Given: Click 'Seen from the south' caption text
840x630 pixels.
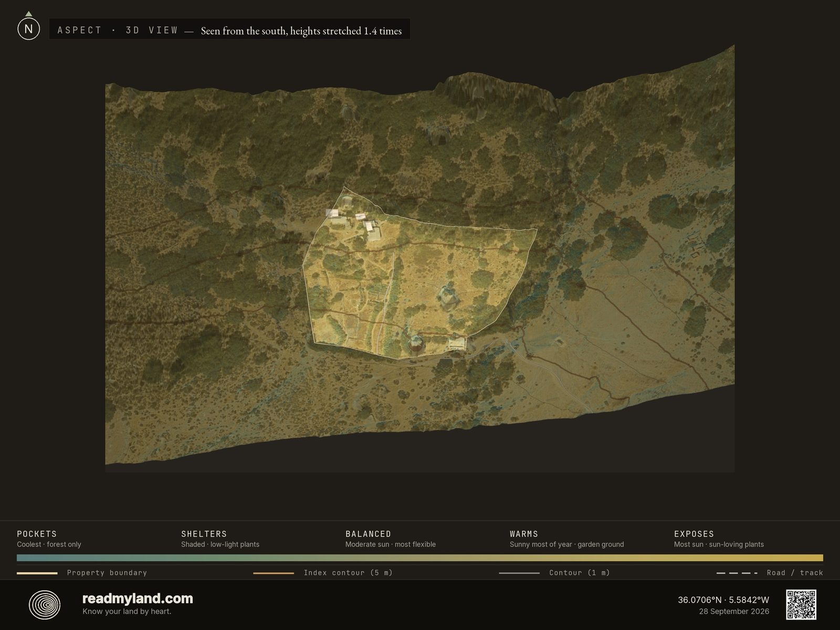Looking at the screenshot, I should pyautogui.click(x=301, y=31).
